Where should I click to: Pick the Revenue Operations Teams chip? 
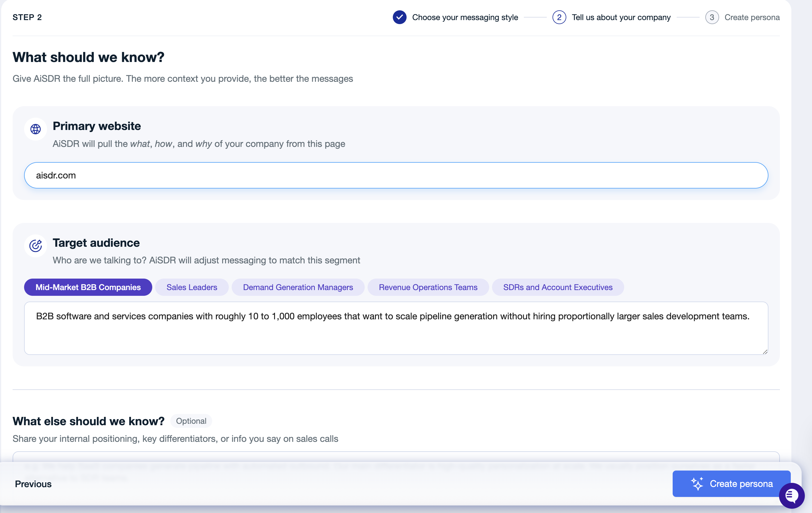coord(428,287)
